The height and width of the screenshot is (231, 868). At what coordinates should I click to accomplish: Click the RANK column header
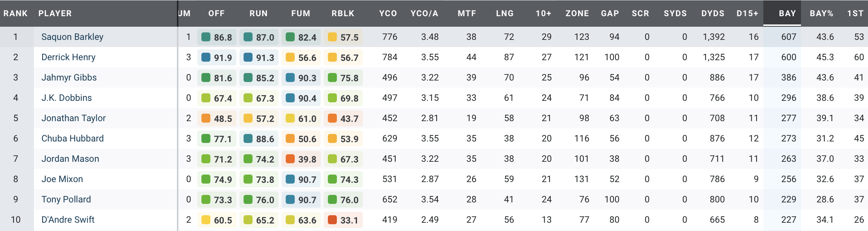[x=15, y=14]
